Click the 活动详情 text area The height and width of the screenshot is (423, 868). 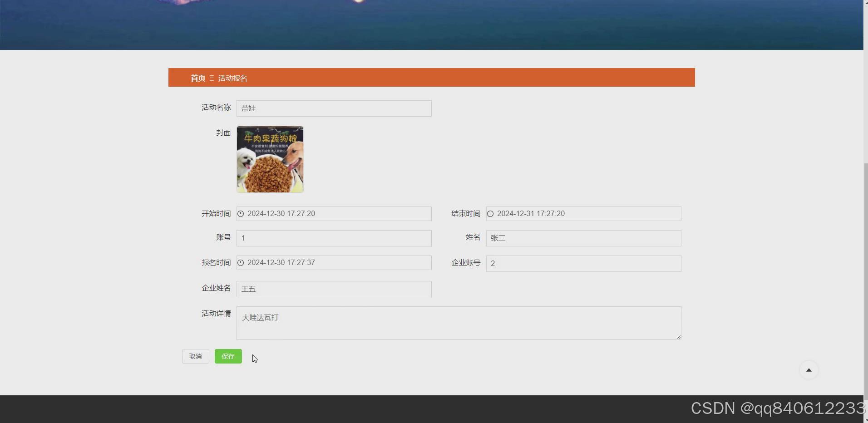tap(459, 323)
